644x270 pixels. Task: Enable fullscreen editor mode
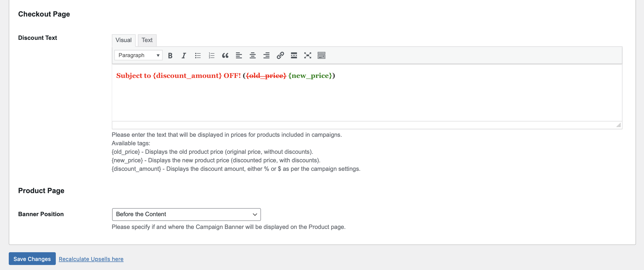308,55
